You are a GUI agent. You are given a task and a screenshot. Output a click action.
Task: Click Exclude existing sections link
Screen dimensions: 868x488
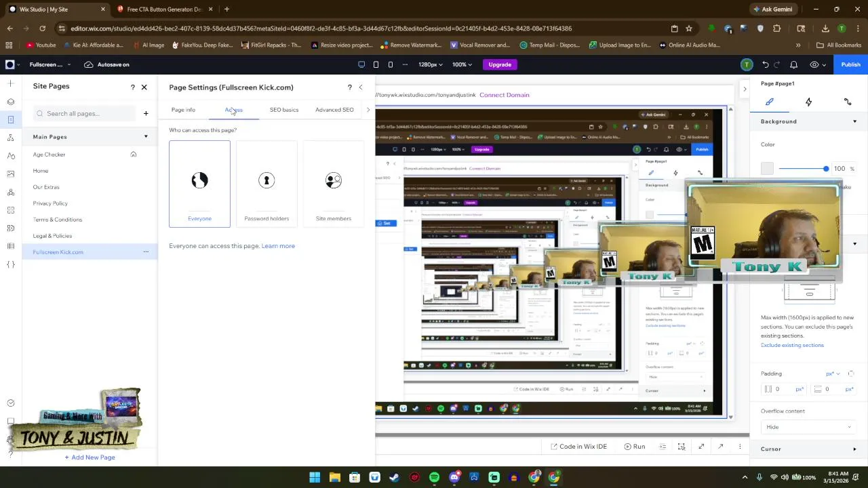[x=792, y=345]
